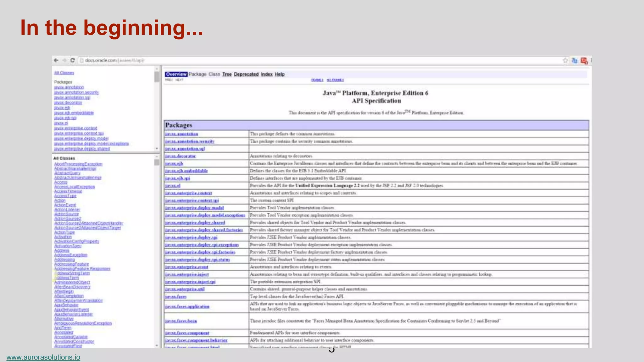Open javax.ejb in the Packages table
This screenshot has width=644, height=362.
coord(174,163)
